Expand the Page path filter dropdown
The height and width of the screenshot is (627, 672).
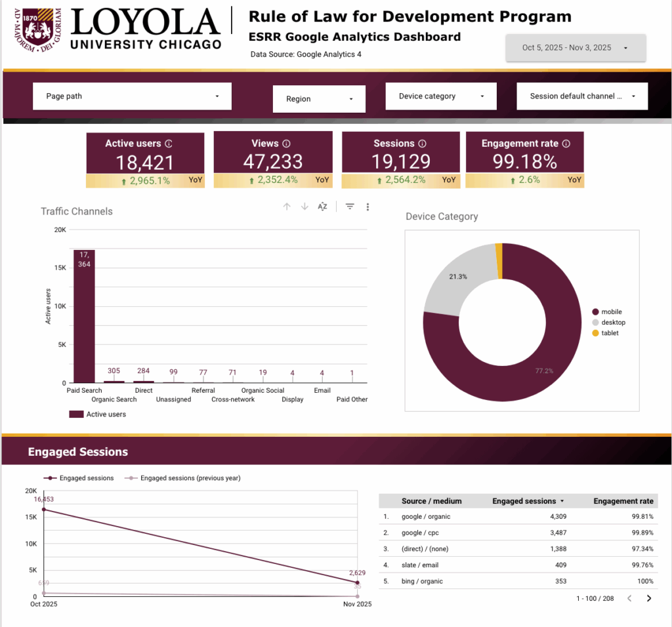tap(132, 96)
